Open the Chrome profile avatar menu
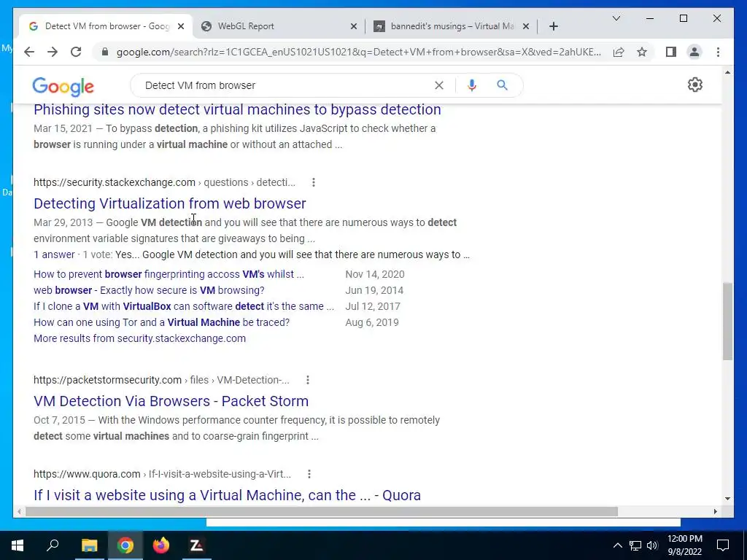The width and height of the screenshot is (747, 560). click(x=694, y=52)
